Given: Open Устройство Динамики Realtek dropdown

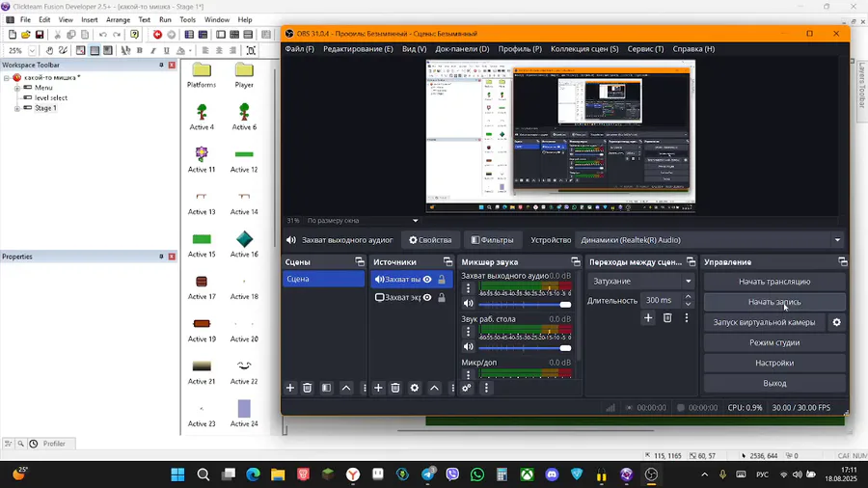Looking at the screenshot, I should pyautogui.click(x=710, y=240).
